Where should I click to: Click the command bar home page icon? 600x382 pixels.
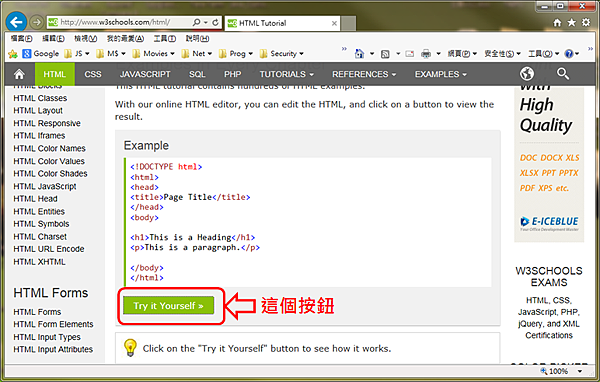[359, 54]
